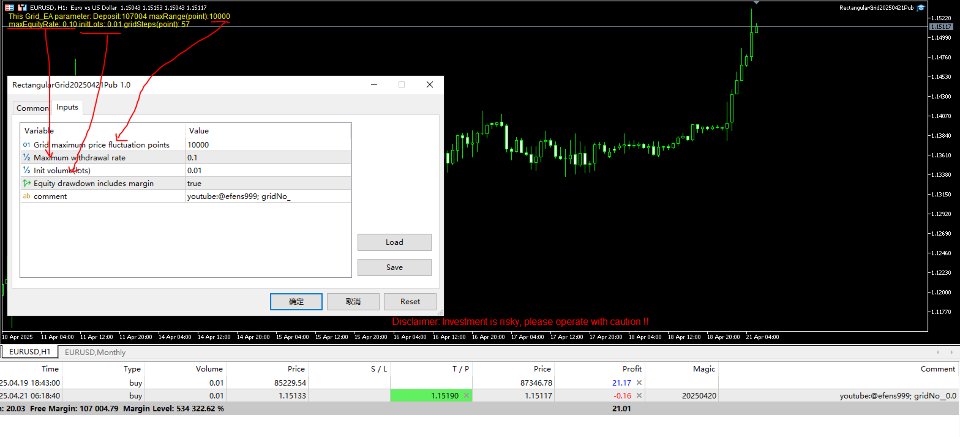The width and height of the screenshot is (960, 437).
Task: Open the true value for Equity drawdown includes margin
Action: point(268,184)
